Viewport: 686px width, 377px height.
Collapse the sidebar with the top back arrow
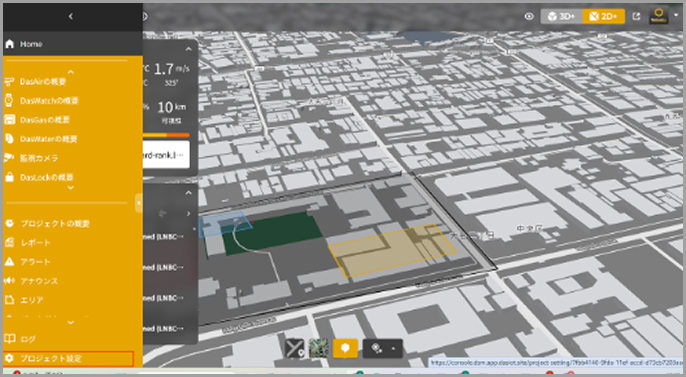71,17
